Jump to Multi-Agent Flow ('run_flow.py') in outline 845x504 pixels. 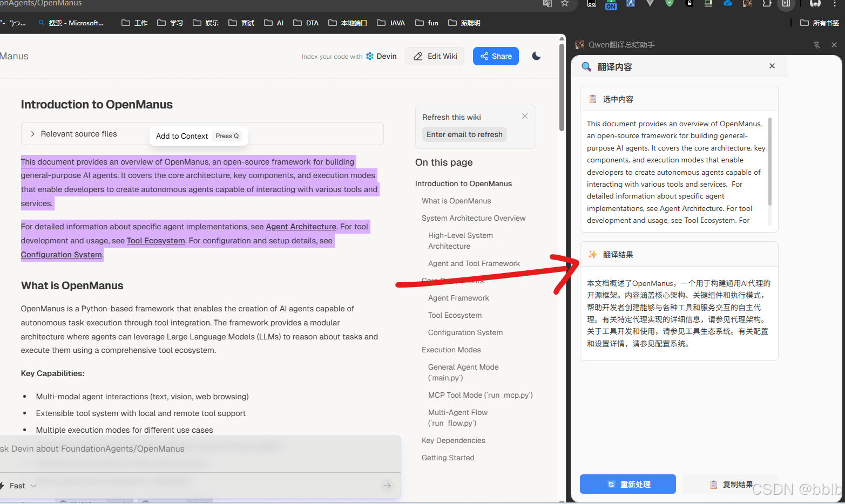click(458, 418)
